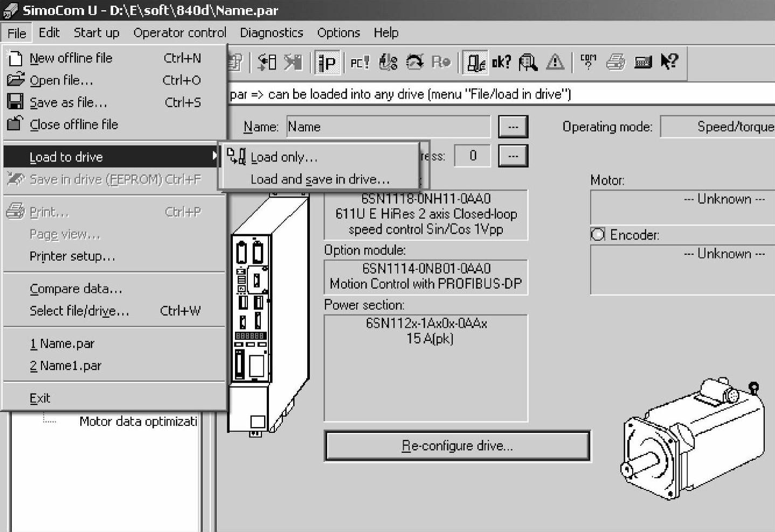
Task: Click the circular-arrows gauge toolbar icon
Action: pos(414,62)
